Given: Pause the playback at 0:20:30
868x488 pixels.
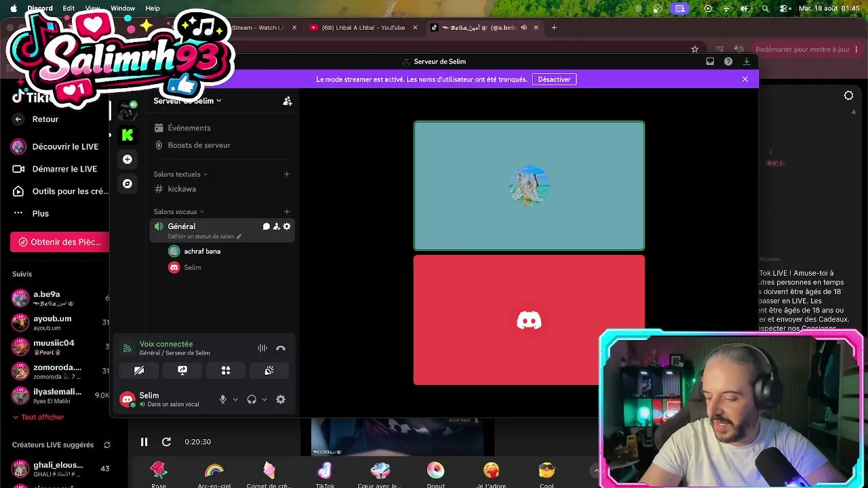Looking at the screenshot, I should [144, 442].
